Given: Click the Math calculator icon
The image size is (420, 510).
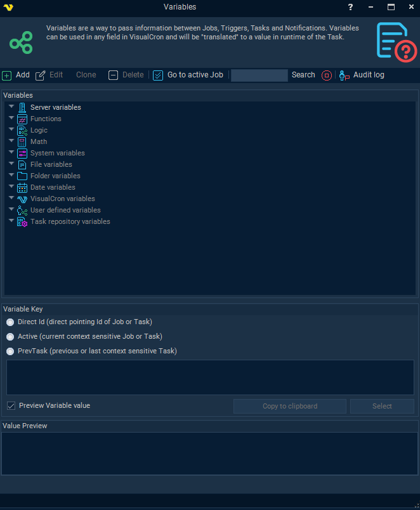Looking at the screenshot, I should [x=22, y=142].
